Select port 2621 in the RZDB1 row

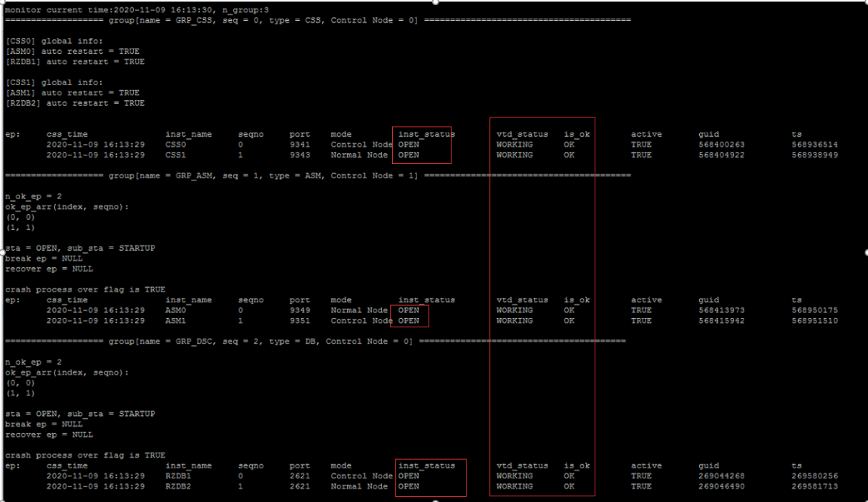(300, 476)
